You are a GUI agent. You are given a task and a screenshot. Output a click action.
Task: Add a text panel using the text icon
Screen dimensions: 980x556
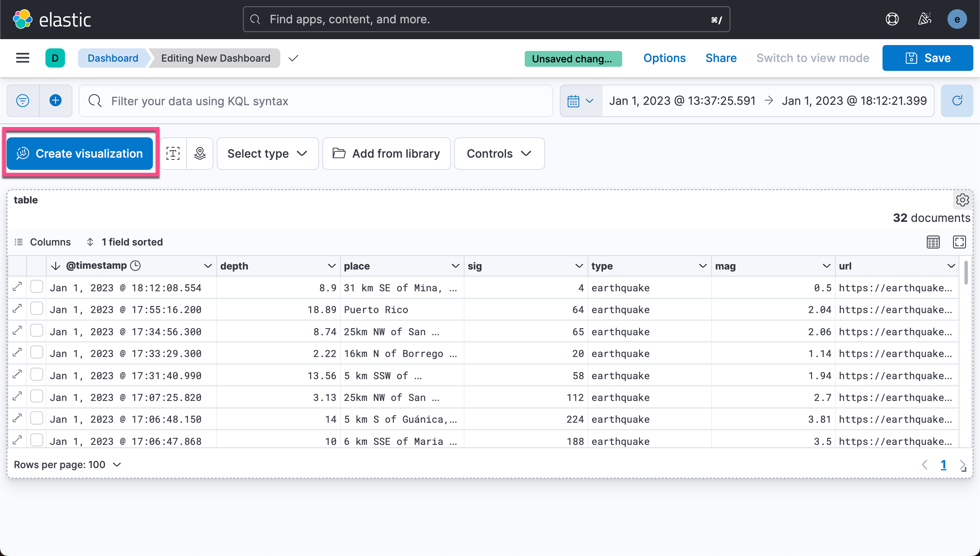coord(173,154)
